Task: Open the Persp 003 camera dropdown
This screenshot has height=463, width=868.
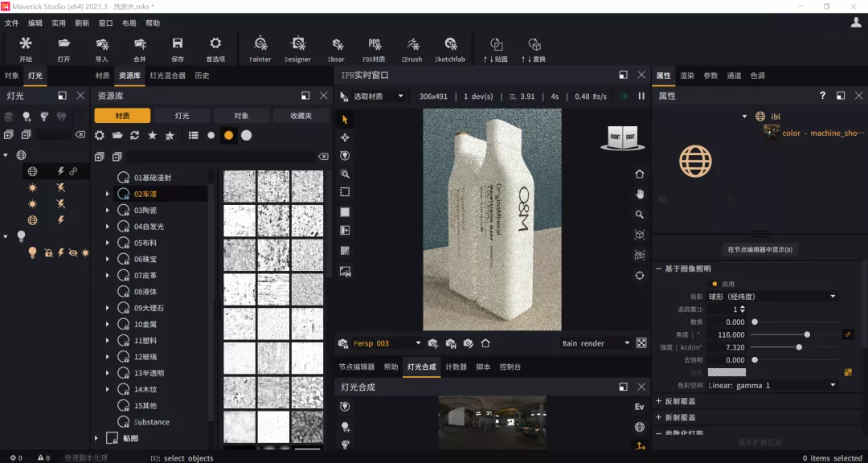Action: [x=387, y=343]
